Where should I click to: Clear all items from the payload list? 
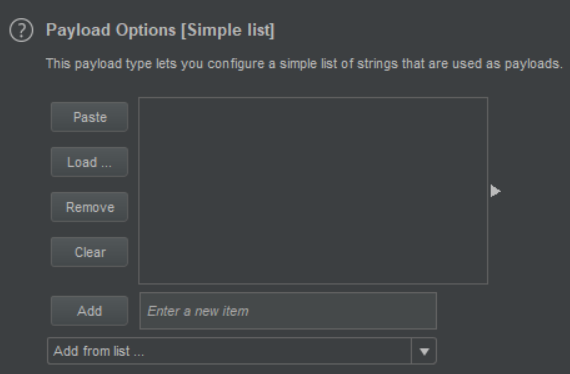pos(89,252)
